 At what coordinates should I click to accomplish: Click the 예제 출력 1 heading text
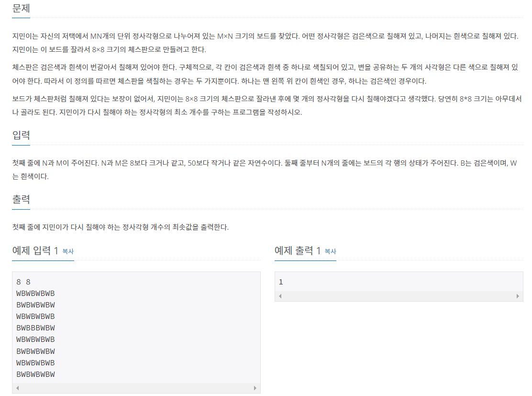pos(298,250)
